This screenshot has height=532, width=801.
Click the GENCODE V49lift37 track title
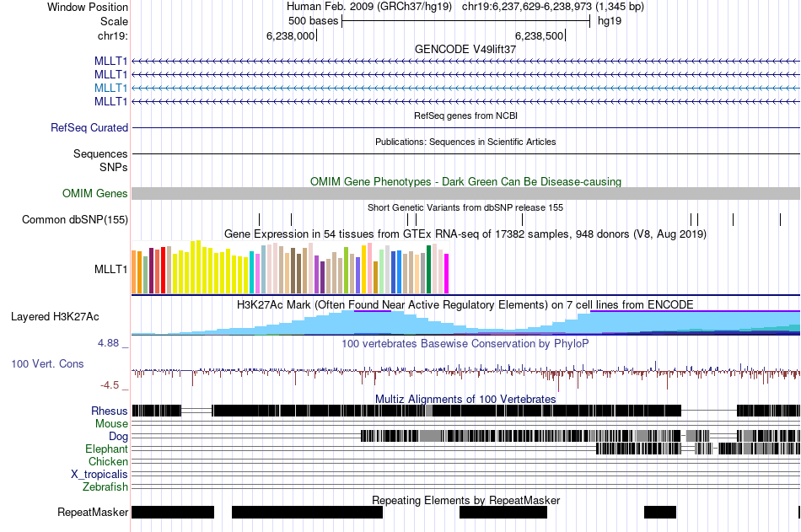(x=465, y=49)
